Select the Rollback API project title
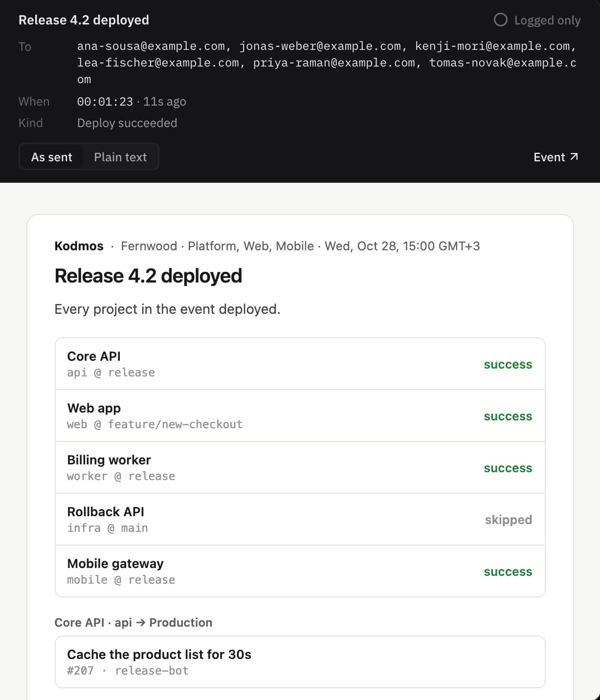 click(106, 512)
